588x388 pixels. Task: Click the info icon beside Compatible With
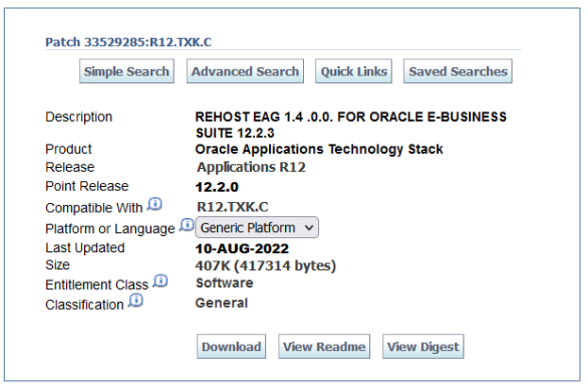[x=156, y=205]
